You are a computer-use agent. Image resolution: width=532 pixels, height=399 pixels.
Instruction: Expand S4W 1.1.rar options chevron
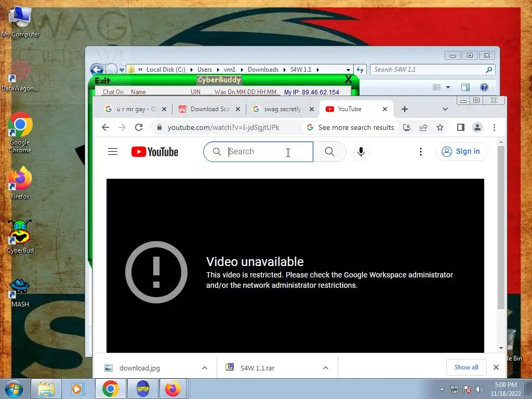326,368
